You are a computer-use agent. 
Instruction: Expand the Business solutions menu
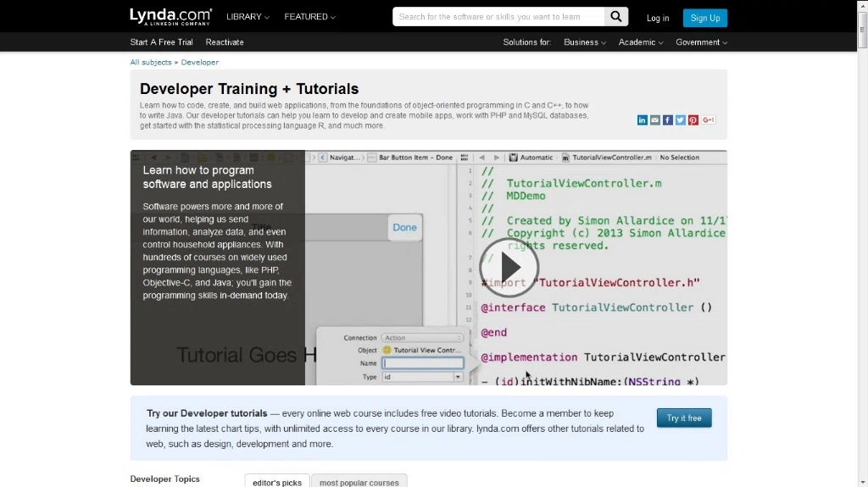[x=585, y=42]
